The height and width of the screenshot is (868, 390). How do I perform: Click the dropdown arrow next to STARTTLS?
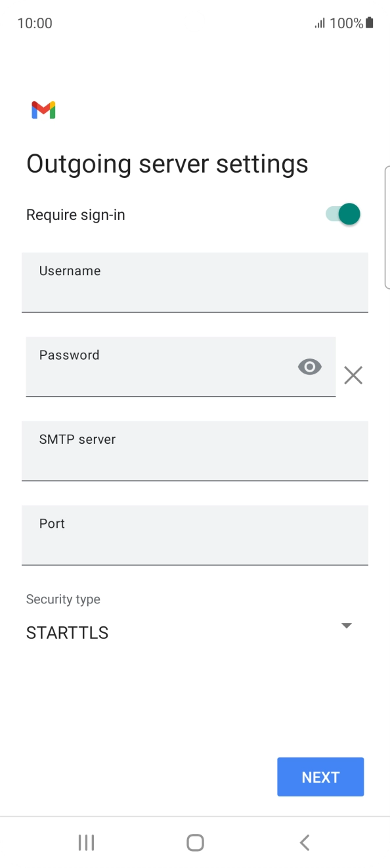[347, 625]
